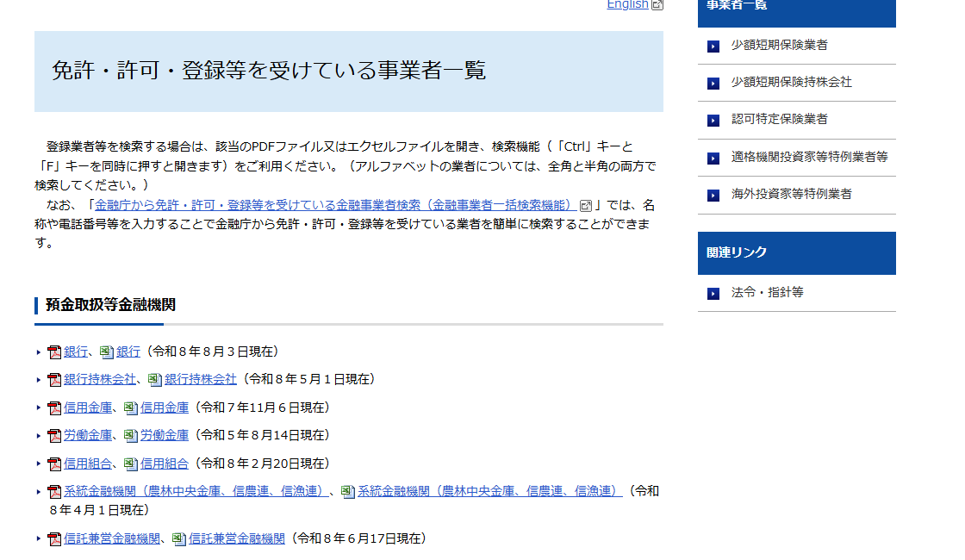Open 労働金庫 PDF link
The image size is (965, 560).
[x=88, y=435]
